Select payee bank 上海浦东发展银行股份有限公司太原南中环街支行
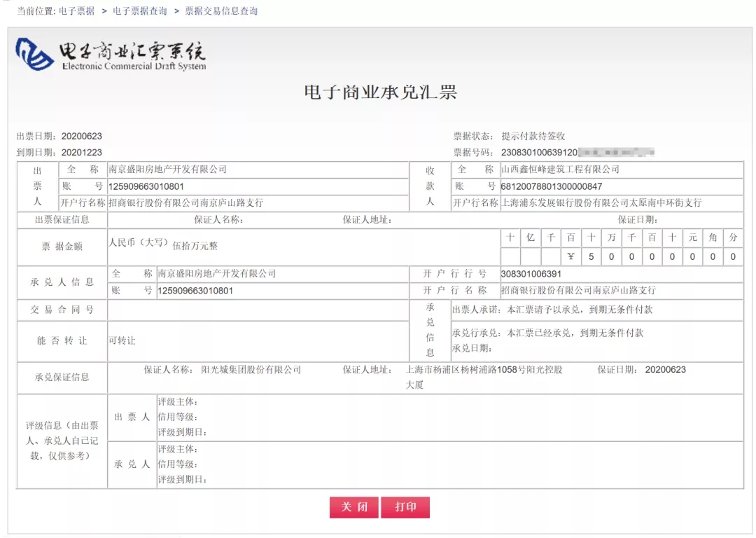756x538 pixels. (601, 202)
